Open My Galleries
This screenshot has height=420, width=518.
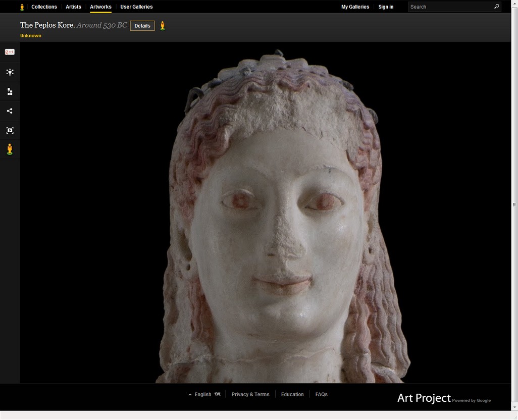pyautogui.click(x=355, y=7)
